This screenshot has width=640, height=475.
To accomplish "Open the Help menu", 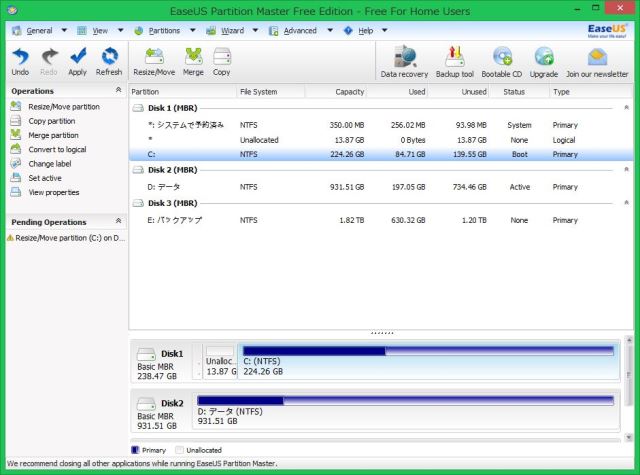I will 365,31.
